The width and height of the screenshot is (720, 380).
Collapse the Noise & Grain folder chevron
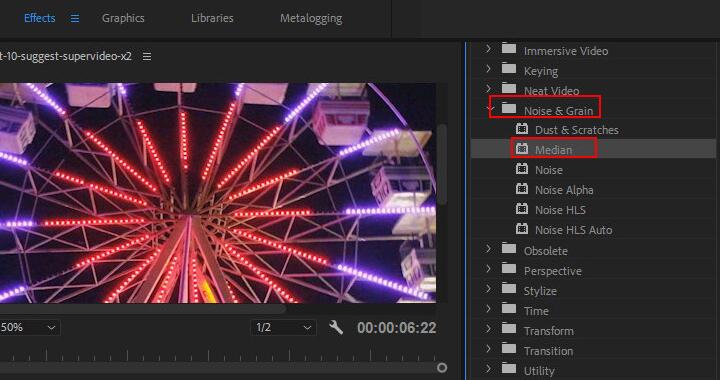pyautogui.click(x=490, y=109)
